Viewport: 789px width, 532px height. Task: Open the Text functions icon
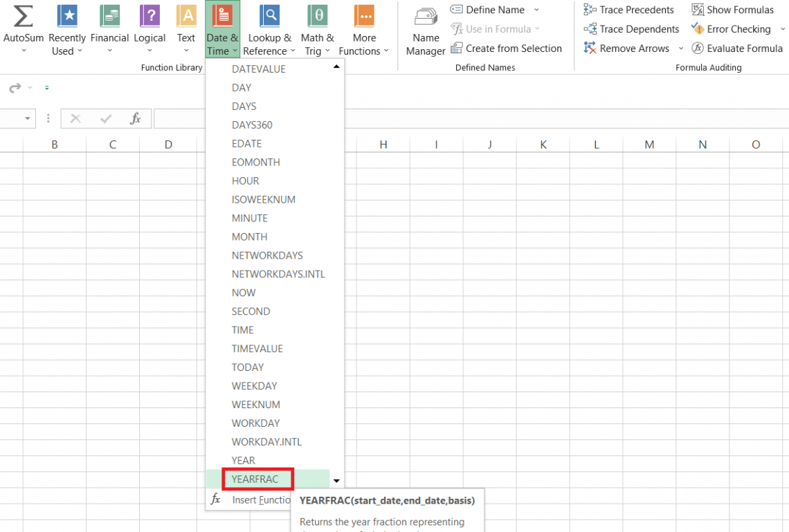(x=186, y=16)
